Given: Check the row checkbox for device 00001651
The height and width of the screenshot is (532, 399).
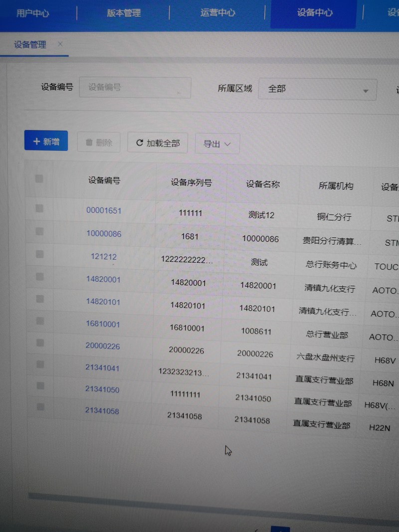Looking at the screenshot, I should [x=39, y=208].
